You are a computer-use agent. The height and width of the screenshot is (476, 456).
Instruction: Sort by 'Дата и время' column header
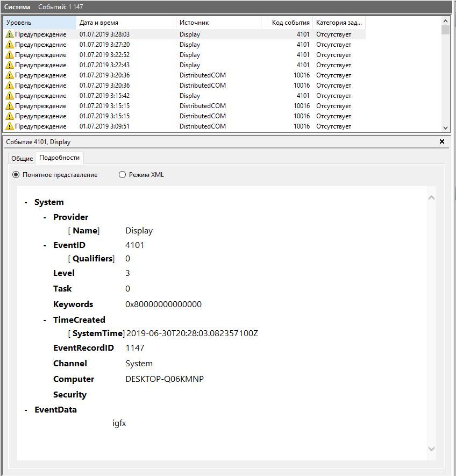pyautogui.click(x=126, y=23)
